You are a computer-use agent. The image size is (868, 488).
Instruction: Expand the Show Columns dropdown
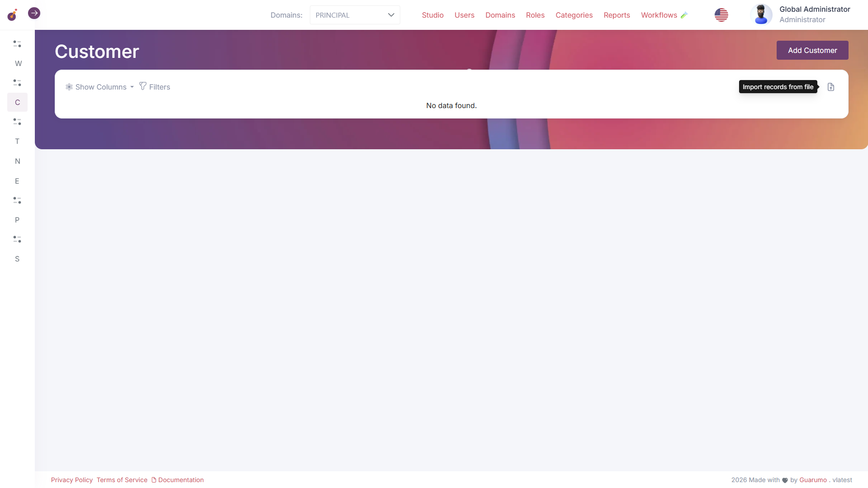coord(100,87)
